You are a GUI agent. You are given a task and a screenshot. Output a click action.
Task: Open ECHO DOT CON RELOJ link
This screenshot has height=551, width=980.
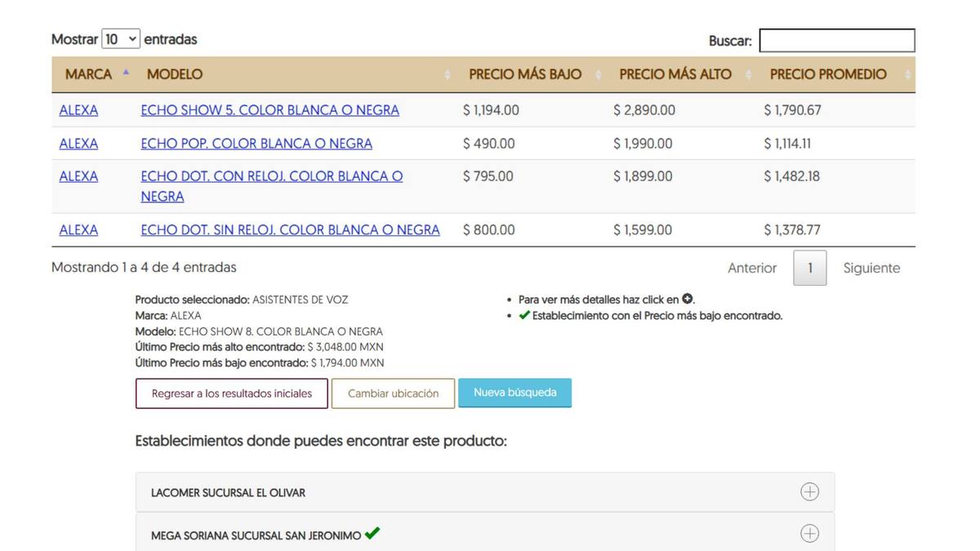tap(271, 176)
